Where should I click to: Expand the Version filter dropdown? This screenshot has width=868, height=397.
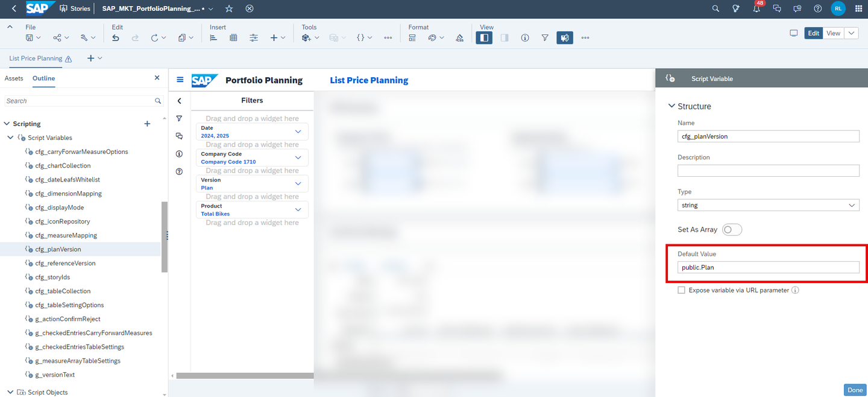pyautogui.click(x=298, y=183)
